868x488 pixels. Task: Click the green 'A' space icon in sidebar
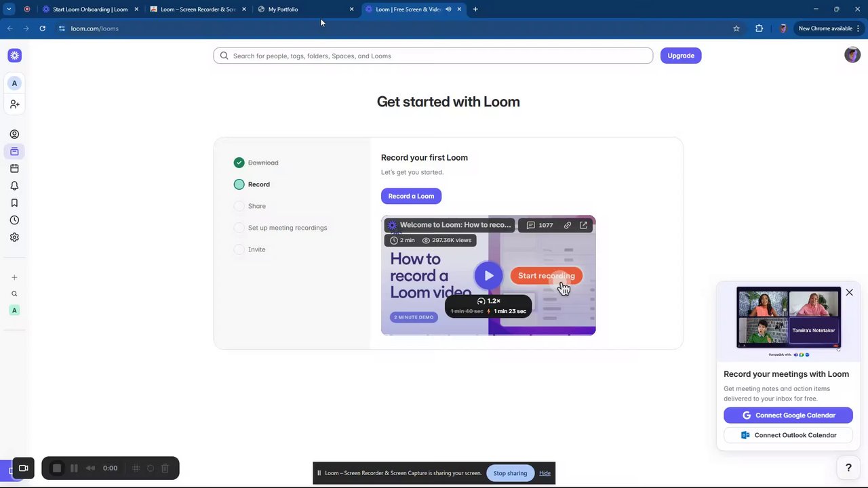(14, 310)
